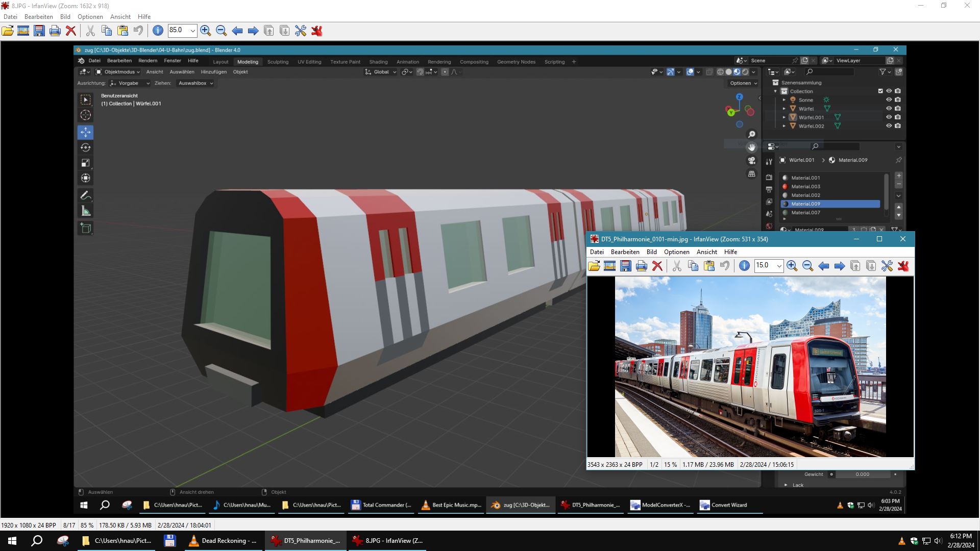Zoom out on 8.JPG with the magnifier minus icon
Image resolution: width=980 pixels, height=551 pixels.
click(222, 31)
